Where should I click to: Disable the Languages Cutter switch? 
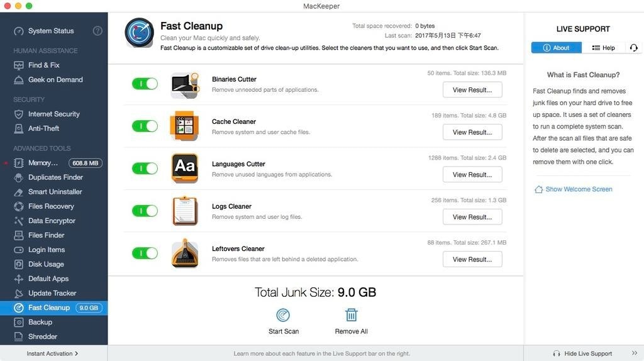pos(145,169)
